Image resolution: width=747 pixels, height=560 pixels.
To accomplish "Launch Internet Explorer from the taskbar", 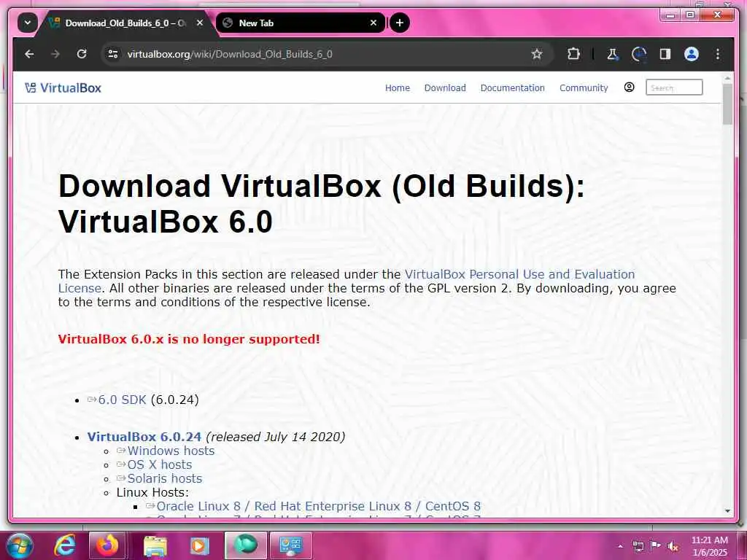I will click(64, 545).
